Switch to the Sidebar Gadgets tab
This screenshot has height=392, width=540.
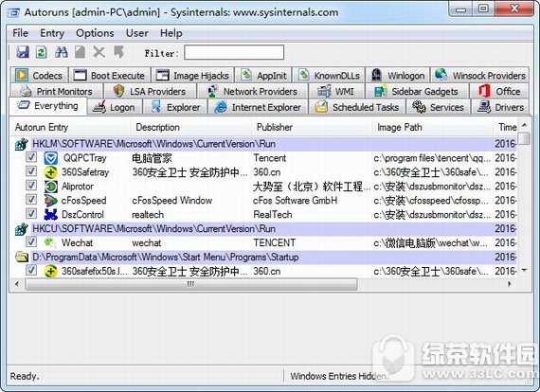(x=418, y=91)
